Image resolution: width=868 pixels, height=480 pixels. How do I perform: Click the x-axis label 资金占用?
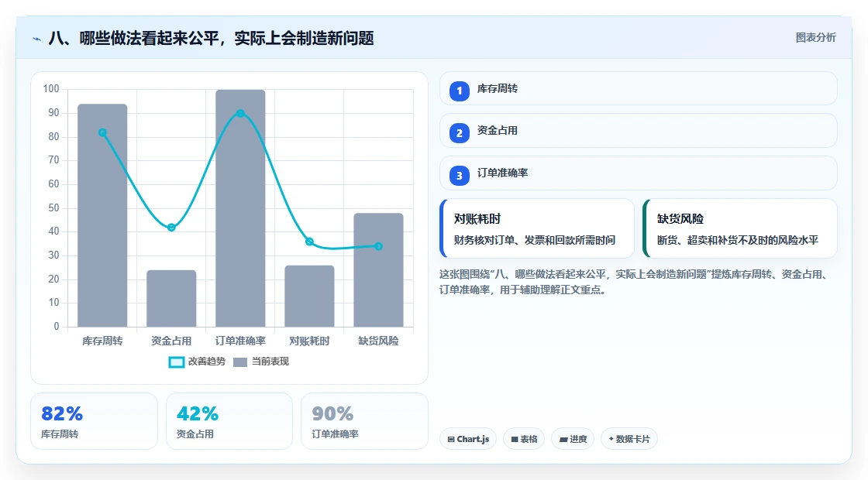(x=171, y=341)
